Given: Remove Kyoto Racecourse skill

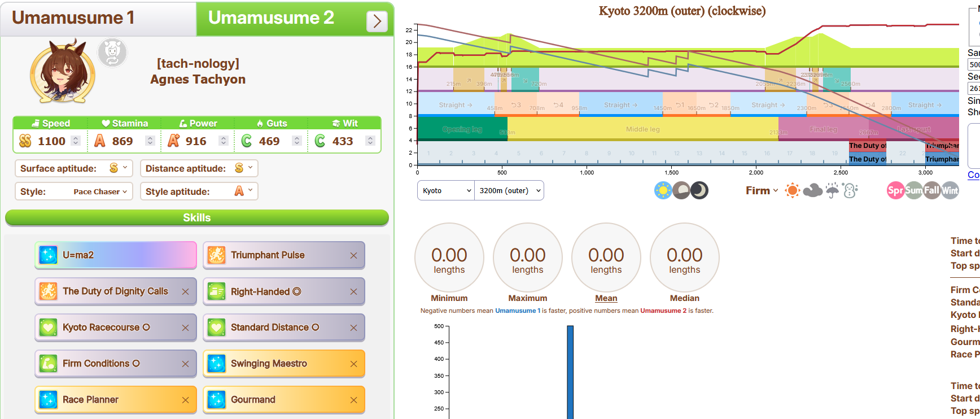Looking at the screenshot, I should pos(185,328).
